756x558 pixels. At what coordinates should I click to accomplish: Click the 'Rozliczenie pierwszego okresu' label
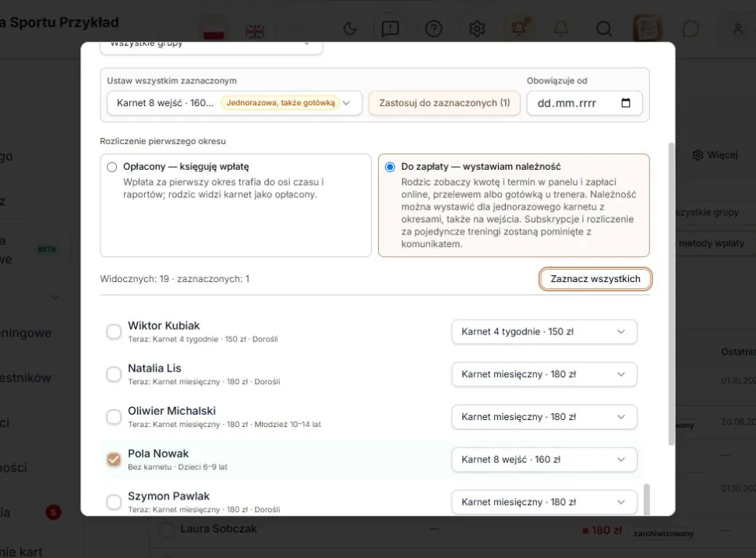[x=163, y=141]
